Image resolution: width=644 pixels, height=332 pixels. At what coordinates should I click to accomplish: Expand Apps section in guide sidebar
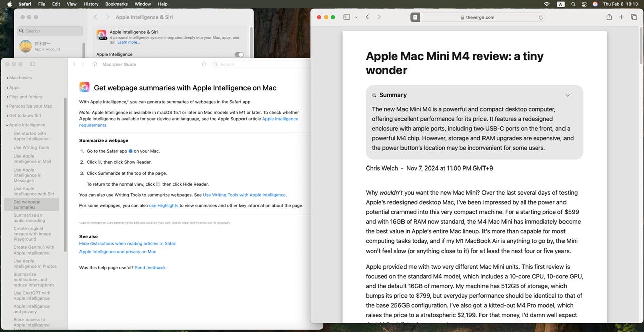[x=7, y=88]
